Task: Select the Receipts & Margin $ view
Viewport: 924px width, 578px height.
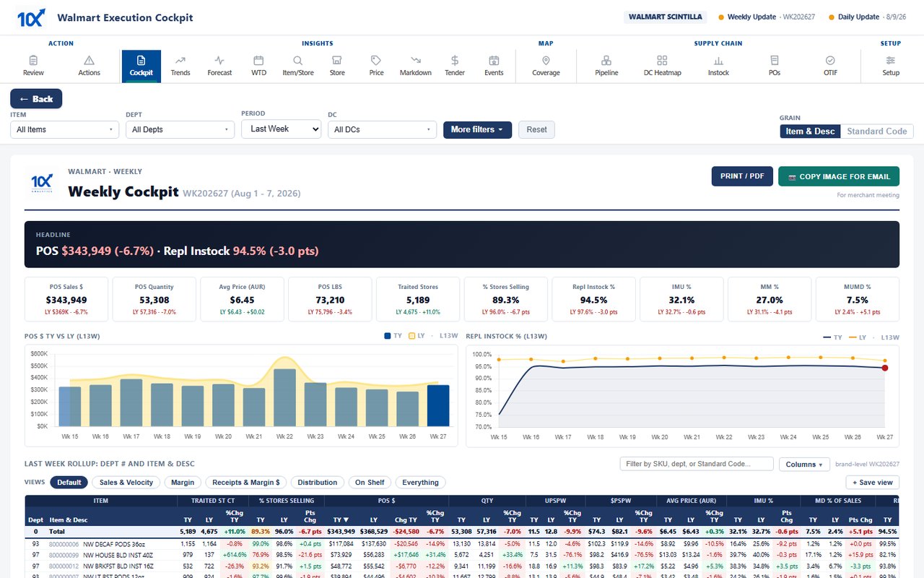Action: 245,482
